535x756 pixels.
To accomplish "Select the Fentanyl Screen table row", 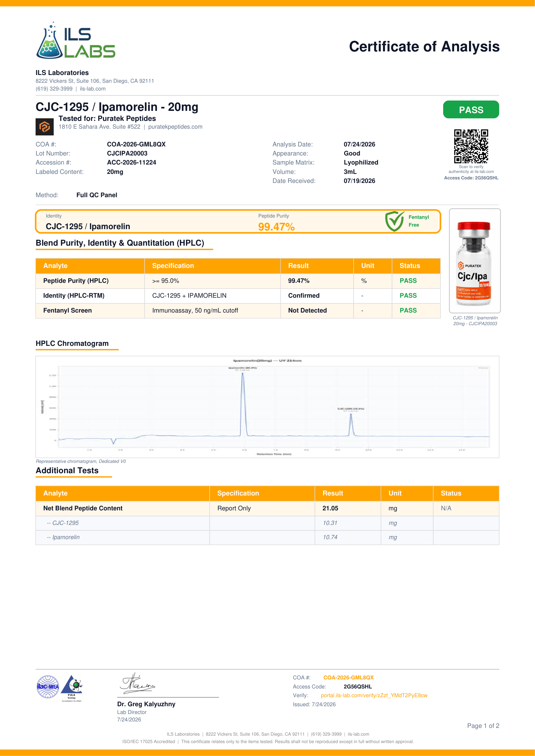I will [x=238, y=311].
